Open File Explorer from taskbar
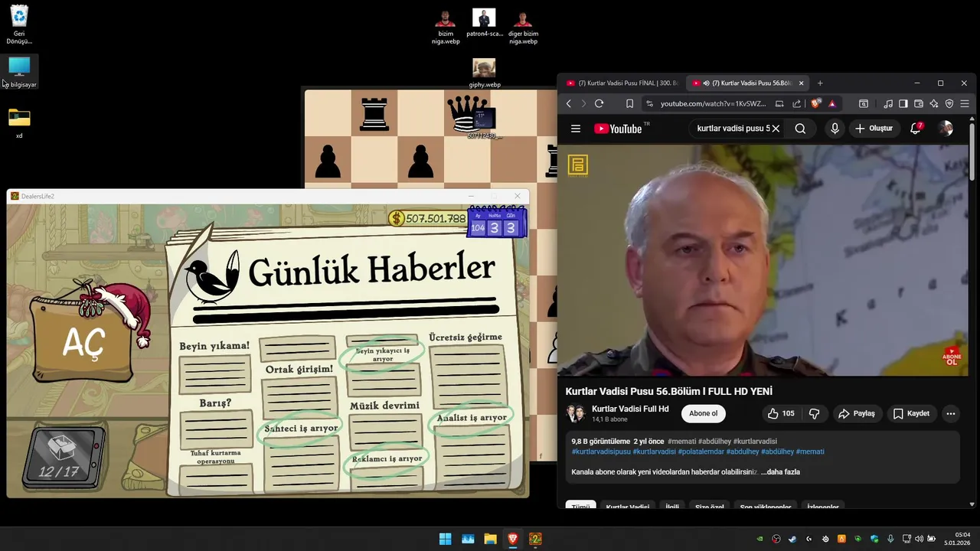The image size is (980, 551). [x=490, y=539]
